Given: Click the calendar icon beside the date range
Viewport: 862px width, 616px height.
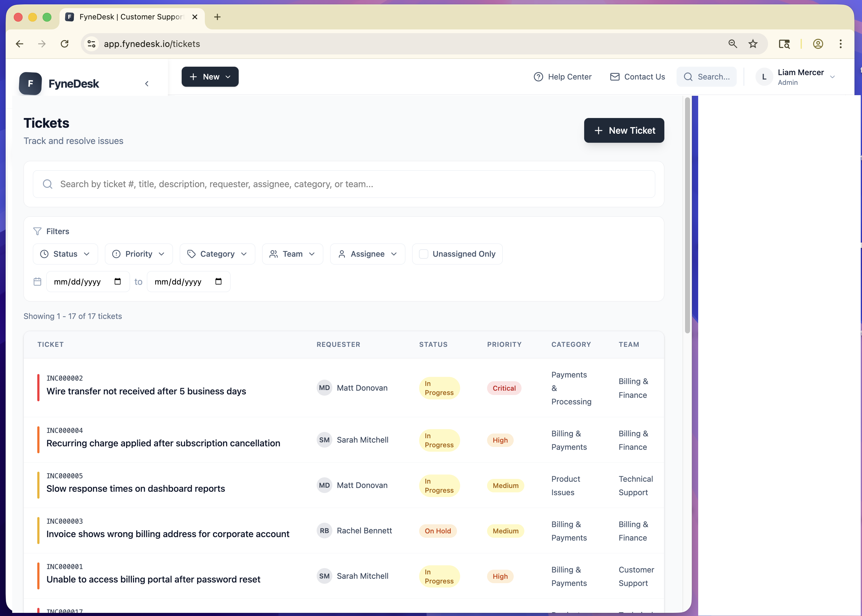Looking at the screenshot, I should (x=37, y=281).
